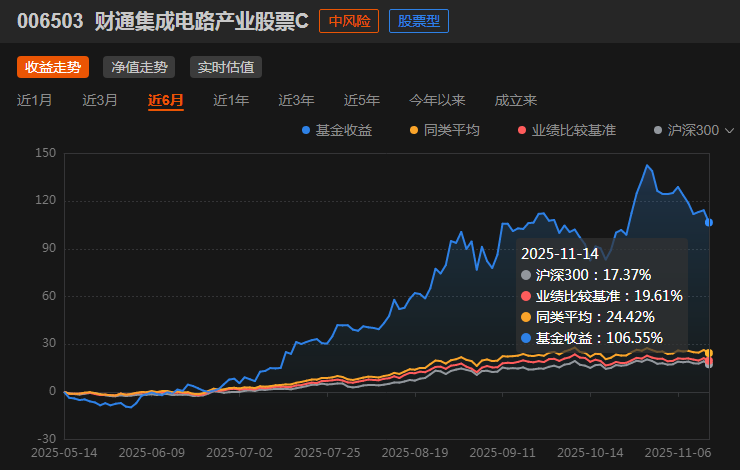
Task: Click the fund code 006503
Action: point(50,21)
